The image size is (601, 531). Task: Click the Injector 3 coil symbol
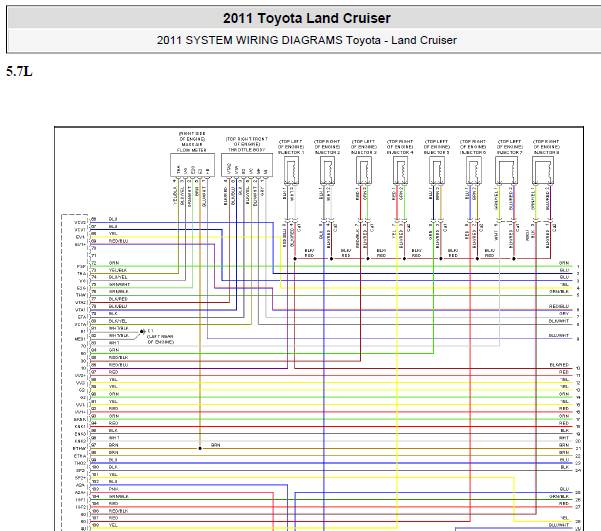point(364,171)
